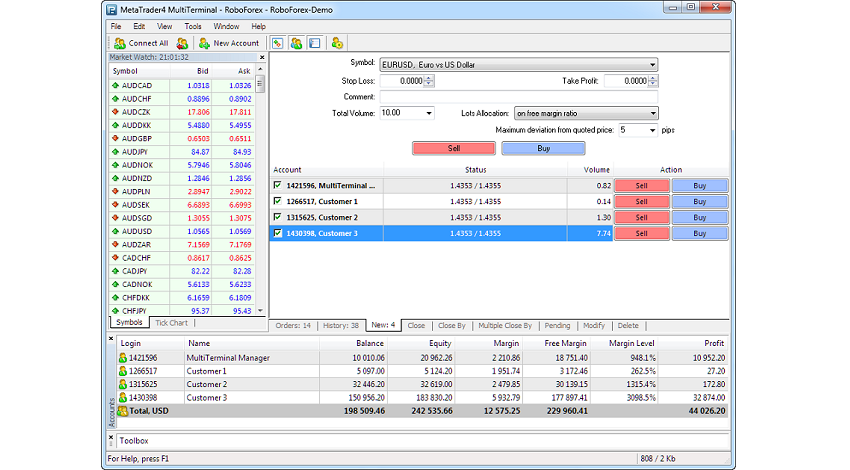Image resolution: width=850 pixels, height=470 pixels.
Task: Toggle the Toolbox window toolbar icon
Action: coord(315,43)
